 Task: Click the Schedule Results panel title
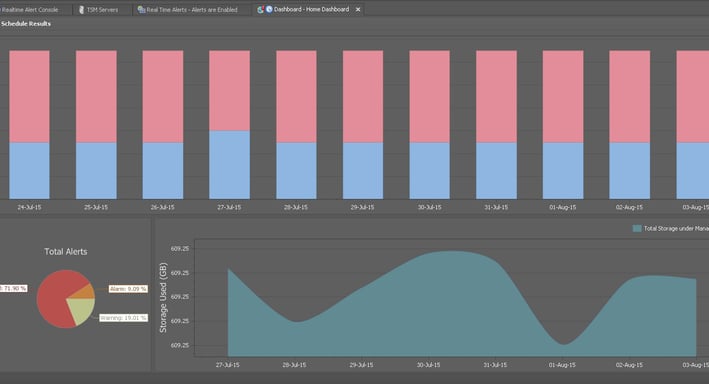coord(26,24)
